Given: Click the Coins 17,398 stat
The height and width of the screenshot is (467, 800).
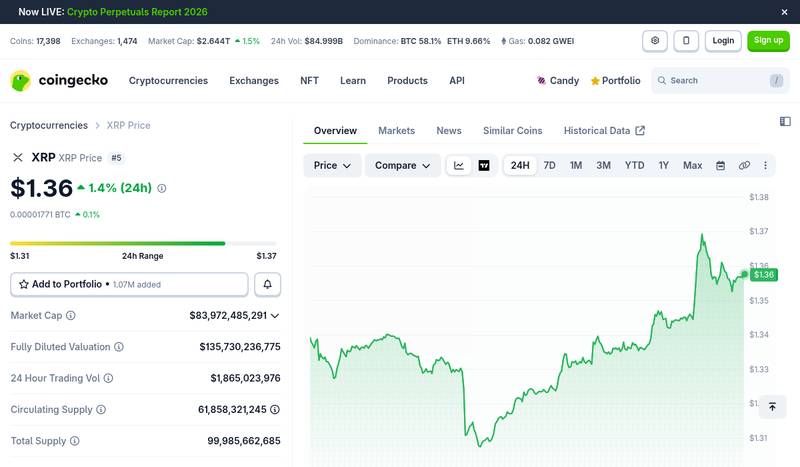Looking at the screenshot, I should click(x=35, y=41).
